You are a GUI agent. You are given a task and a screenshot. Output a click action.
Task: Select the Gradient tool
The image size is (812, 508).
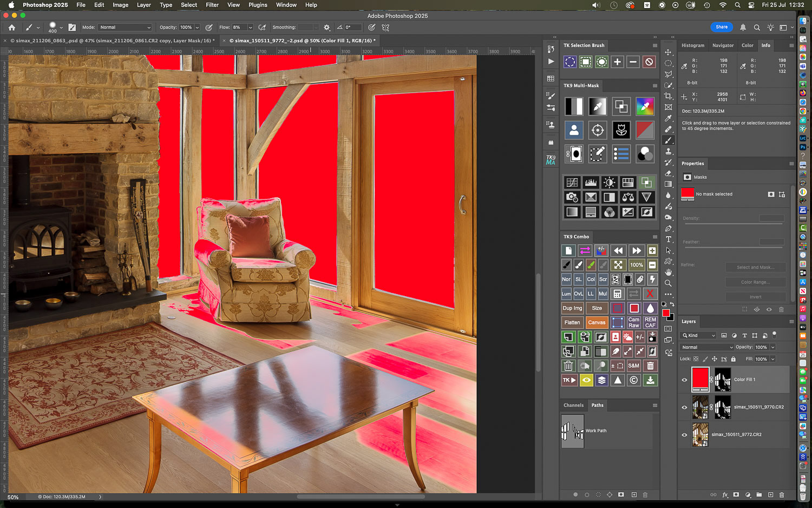point(669,185)
